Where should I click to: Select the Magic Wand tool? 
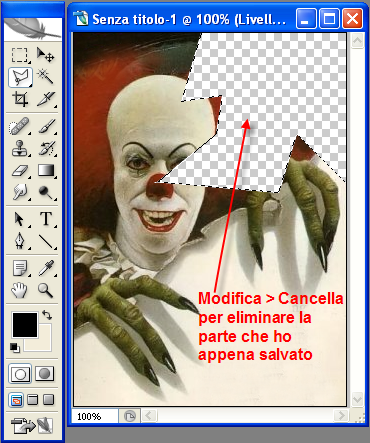(46, 77)
